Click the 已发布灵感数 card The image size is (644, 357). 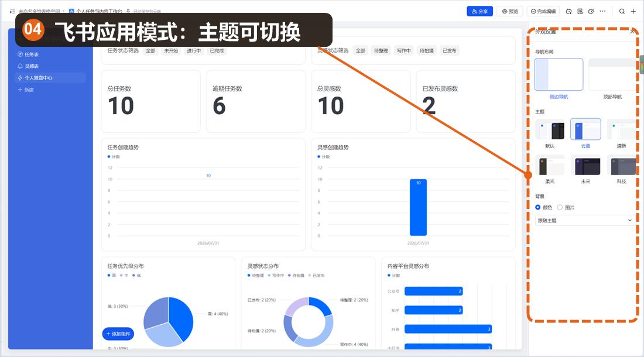click(x=466, y=101)
